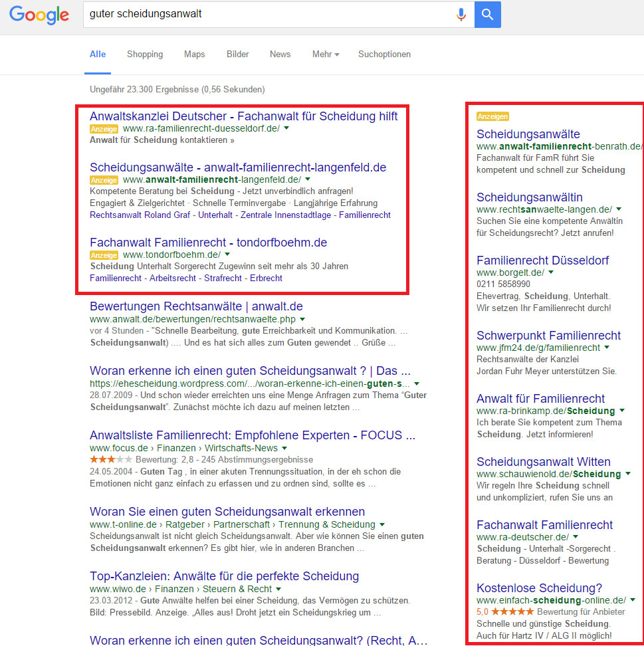Switch to the Bilder tab
The height and width of the screenshot is (646, 644).
point(238,54)
